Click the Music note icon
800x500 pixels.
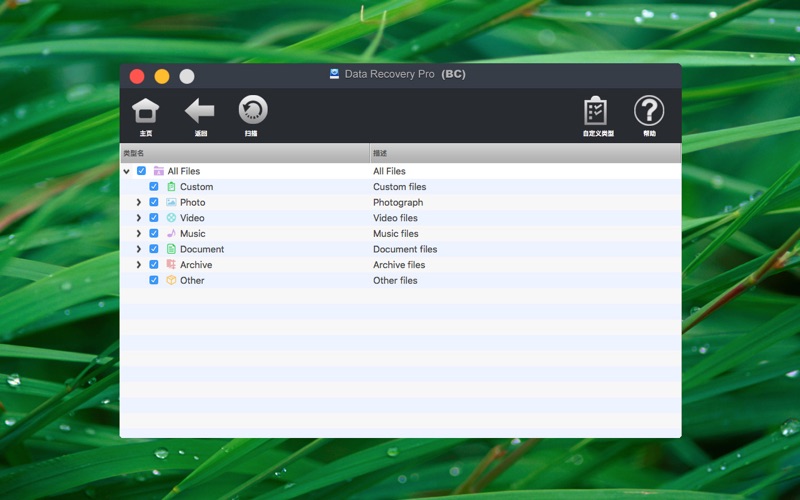click(171, 233)
